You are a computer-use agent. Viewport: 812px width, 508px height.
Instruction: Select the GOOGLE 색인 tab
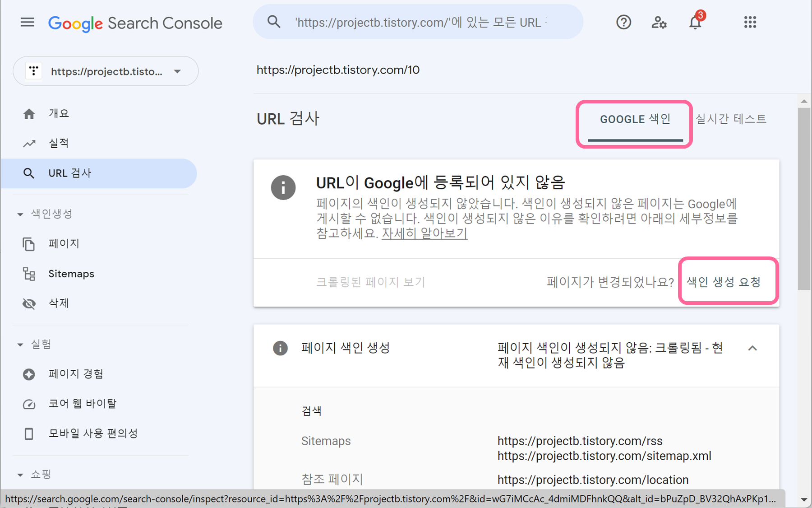[x=635, y=119]
